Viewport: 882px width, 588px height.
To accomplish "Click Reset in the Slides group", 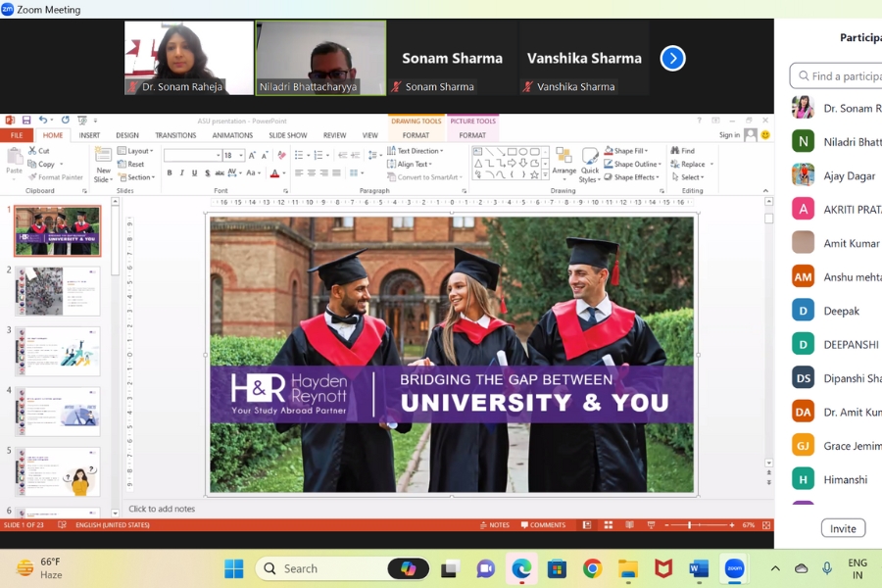I will tap(131, 165).
